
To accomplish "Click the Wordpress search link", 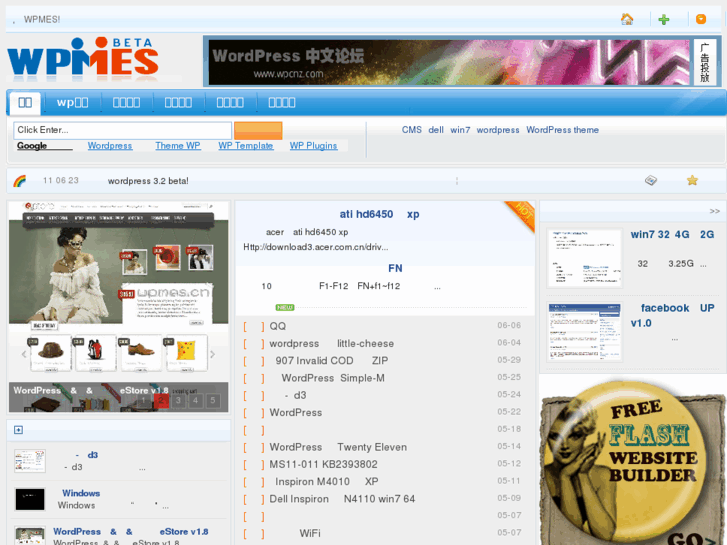I will coord(110,146).
